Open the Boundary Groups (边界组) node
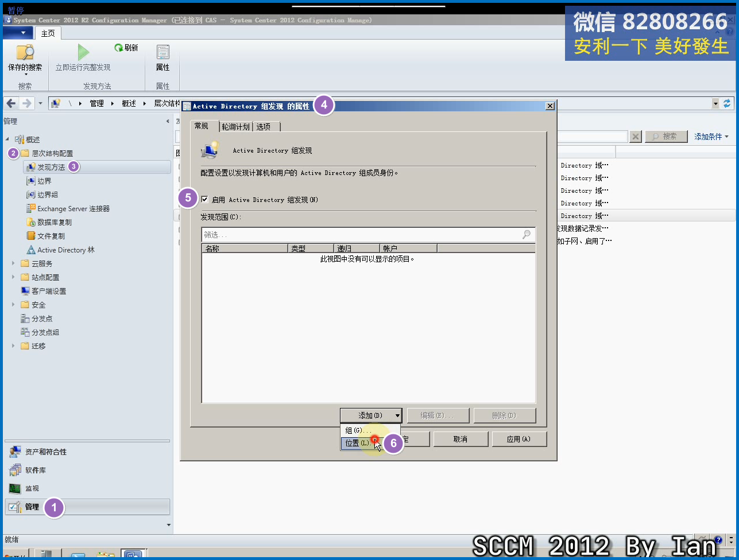 coord(48,195)
